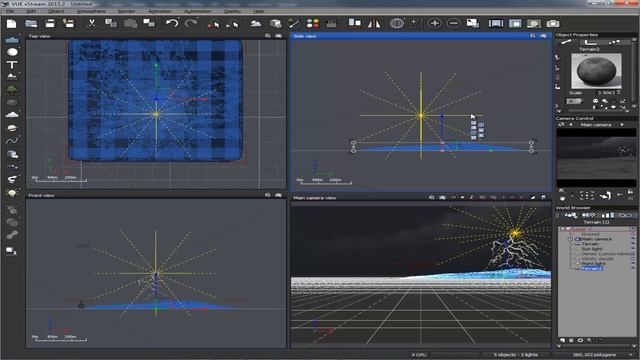Viewport: 640px width, 360px height.
Task: Click the Save scene icon
Action: coord(50,24)
